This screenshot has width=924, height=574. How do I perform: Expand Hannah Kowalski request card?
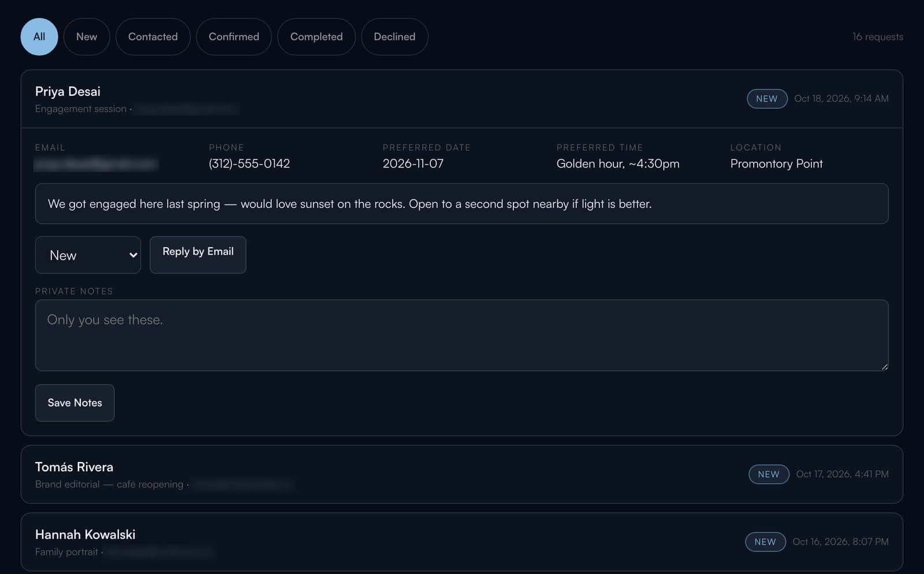point(461,542)
